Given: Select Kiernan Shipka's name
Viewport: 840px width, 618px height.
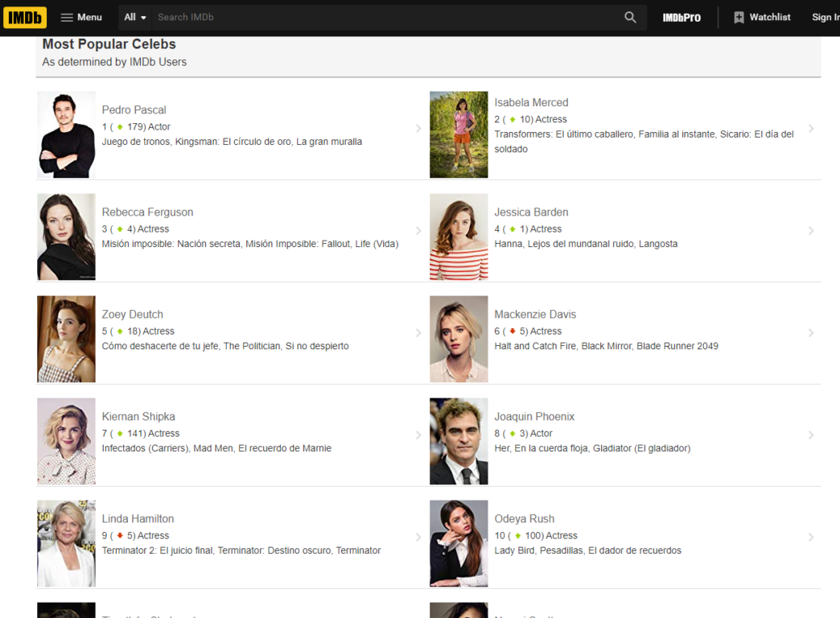Looking at the screenshot, I should [138, 417].
